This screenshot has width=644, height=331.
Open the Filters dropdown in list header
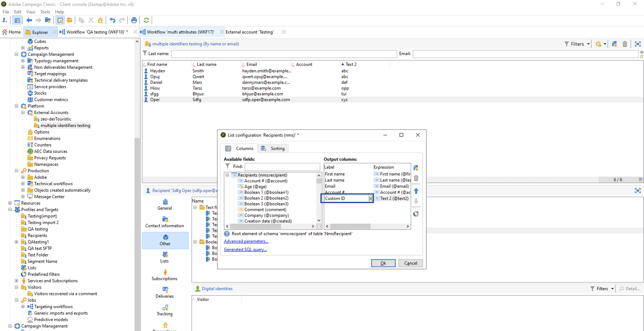577,44
